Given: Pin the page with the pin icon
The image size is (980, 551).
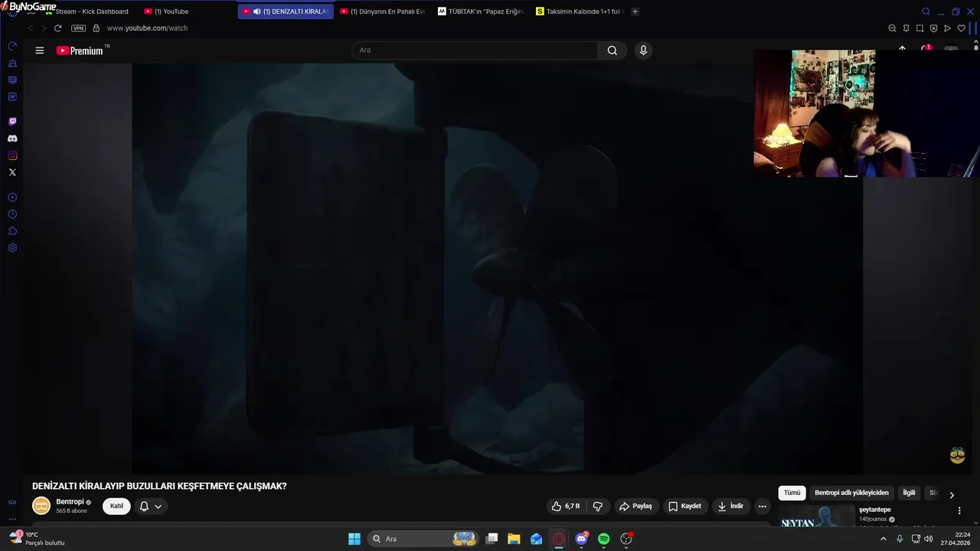Looking at the screenshot, I should (906, 28).
